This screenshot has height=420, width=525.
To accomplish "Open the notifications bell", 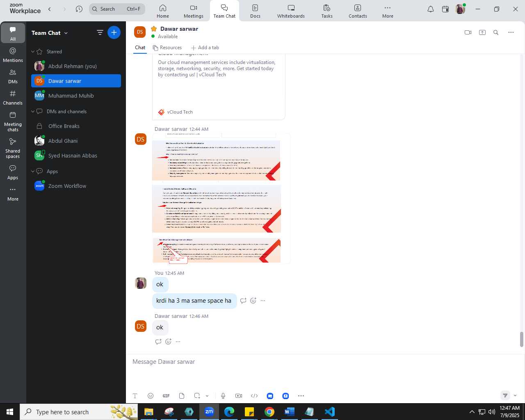I will tap(431, 9).
